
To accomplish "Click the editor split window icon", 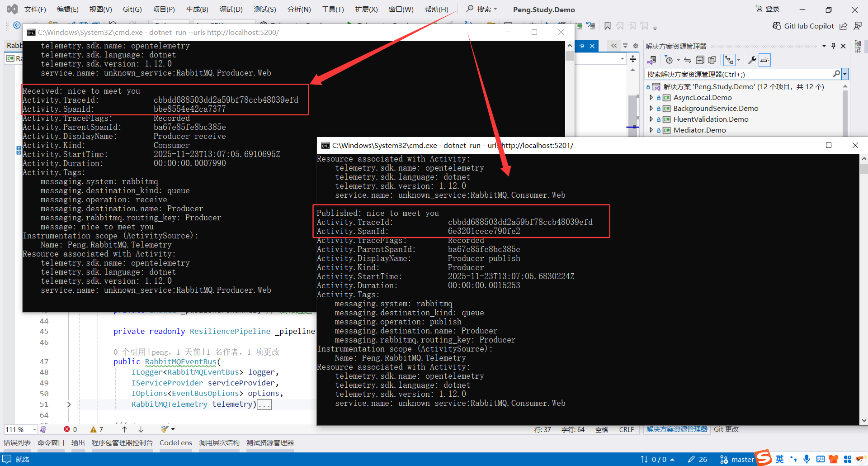I will coord(633,59).
